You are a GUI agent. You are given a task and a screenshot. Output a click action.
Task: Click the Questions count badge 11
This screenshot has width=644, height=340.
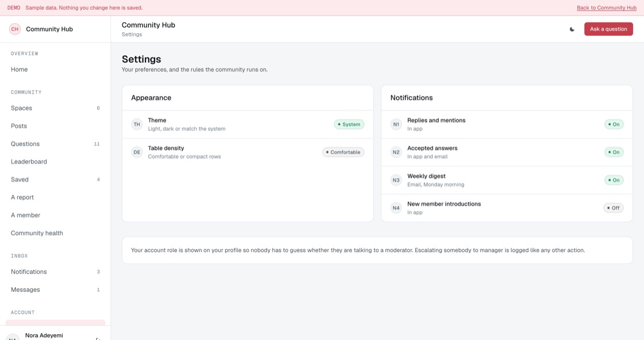[x=97, y=144]
